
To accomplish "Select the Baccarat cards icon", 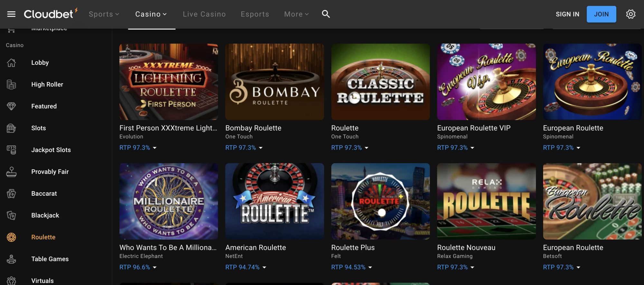I will 11,193.
